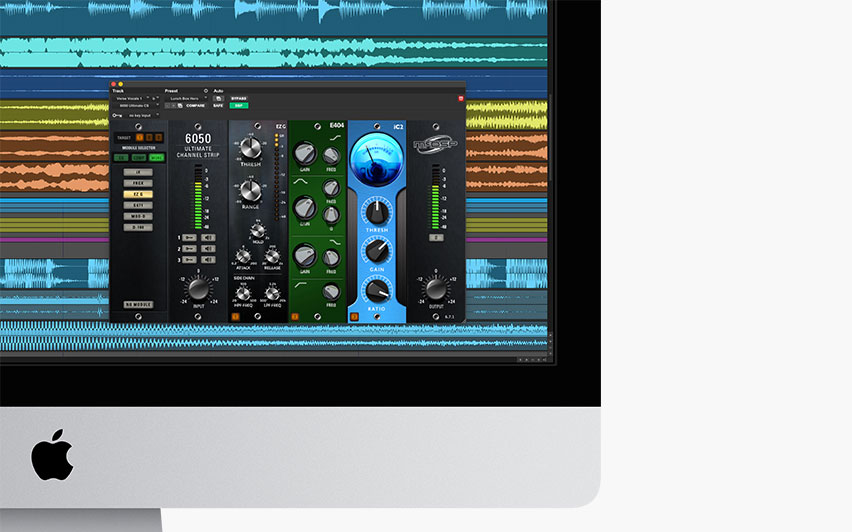Image resolution: width=852 pixels, height=532 pixels.
Task: Toggle key listen icon for slot 1
Action: tap(189, 237)
